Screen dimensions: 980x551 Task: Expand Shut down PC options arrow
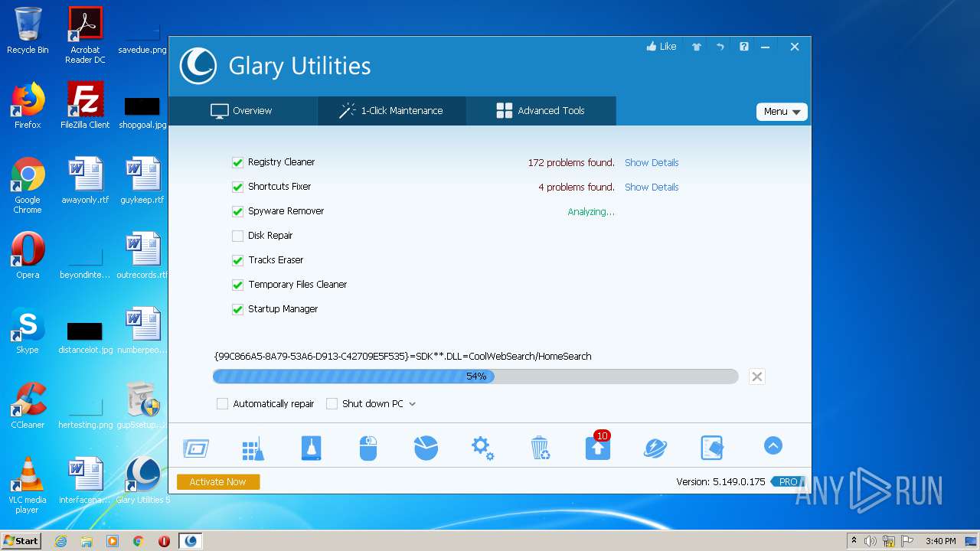point(412,404)
